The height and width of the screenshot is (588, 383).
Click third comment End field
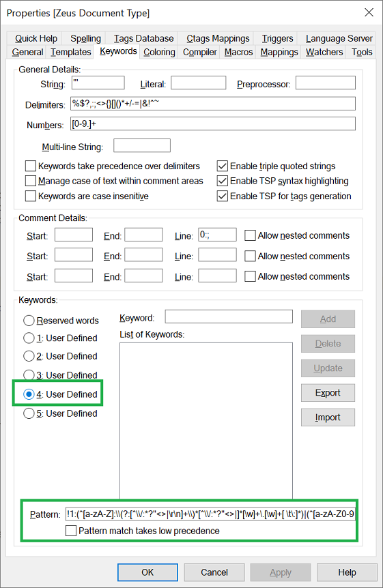pos(144,276)
